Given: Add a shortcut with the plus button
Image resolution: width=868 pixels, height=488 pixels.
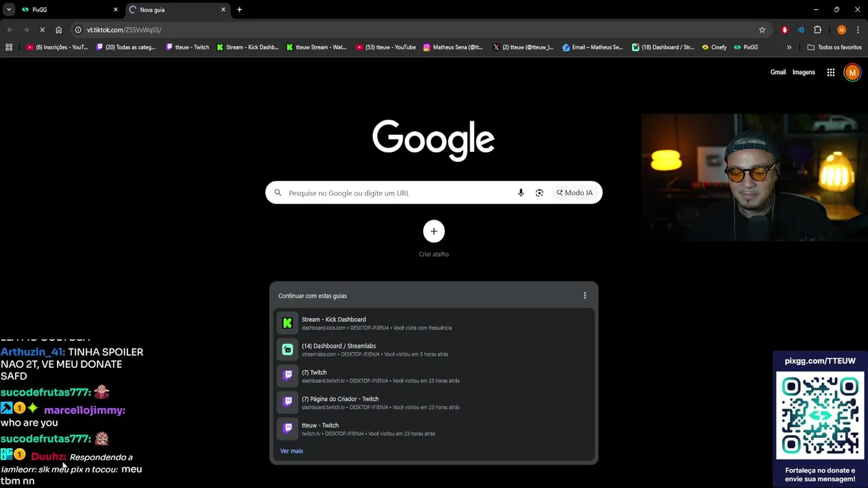Looking at the screenshot, I should 434,231.
